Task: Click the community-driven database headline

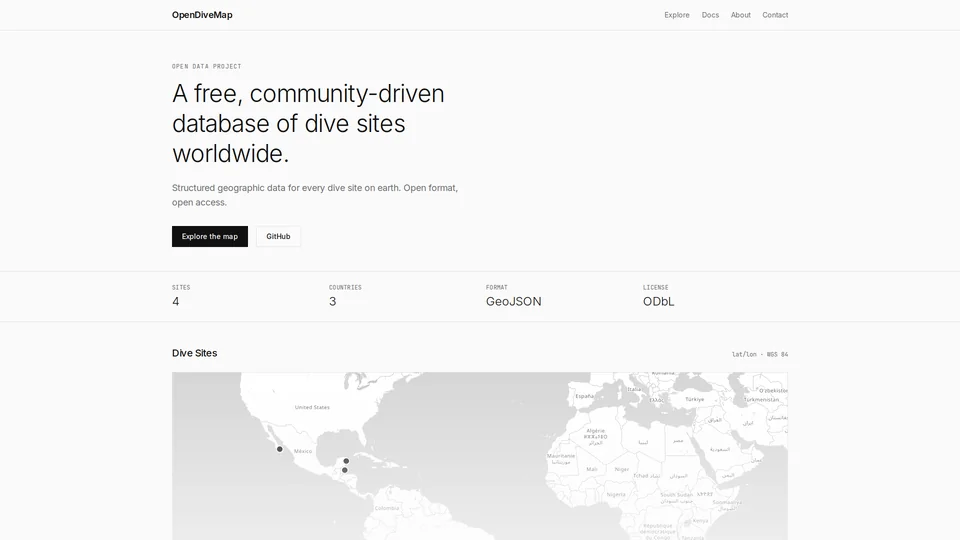Action: [308, 124]
